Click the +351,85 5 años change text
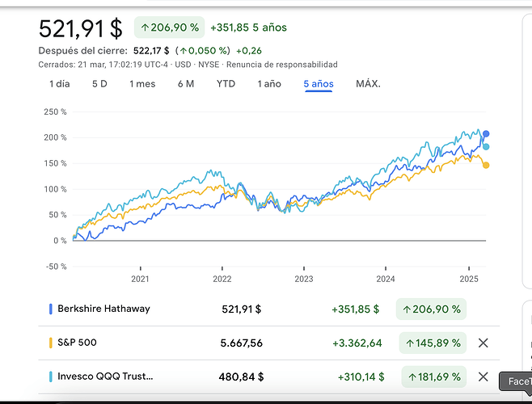 point(249,27)
